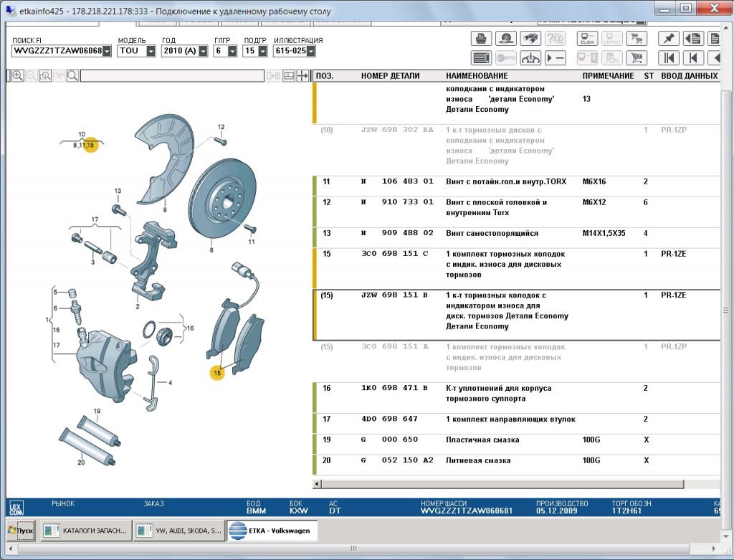
Task: Click the ПОЗ. column header
Action: 325,76
